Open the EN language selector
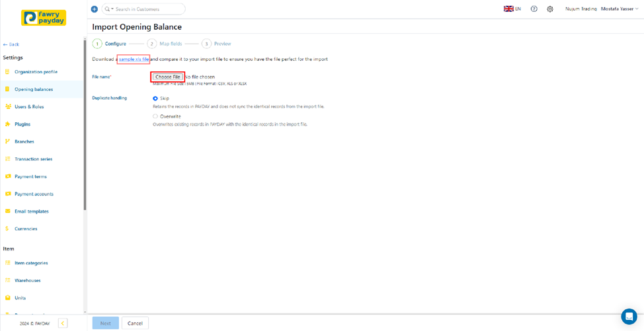Viewport: 644px width, 331px height. [x=512, y=9]
